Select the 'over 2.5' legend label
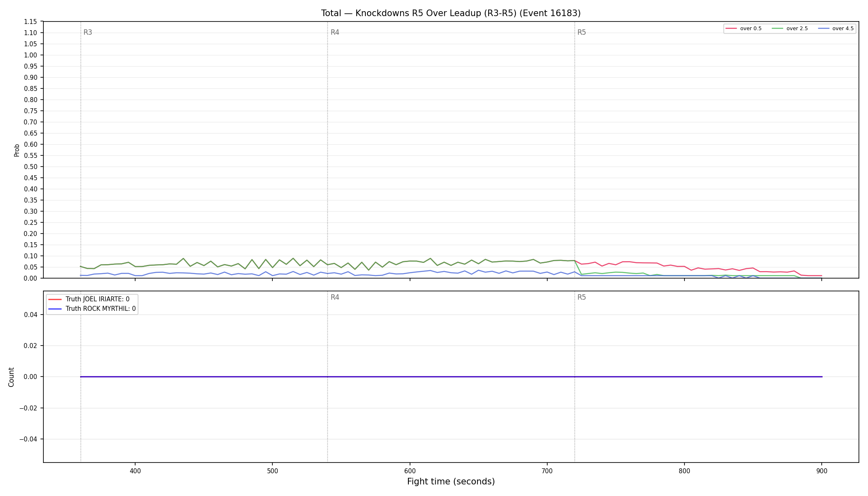Screen dimensions: 868x496 point(797,29)
